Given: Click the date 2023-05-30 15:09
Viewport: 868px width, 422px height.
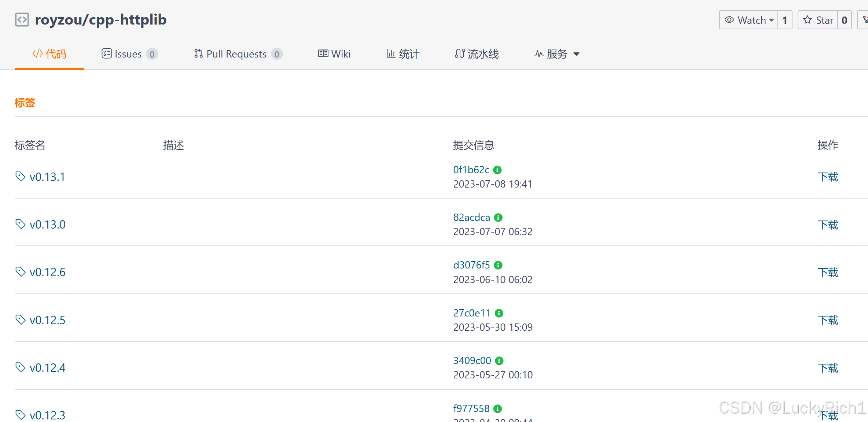Looking at the screenshot, I should pyautogui.click(x=493, y=327).
